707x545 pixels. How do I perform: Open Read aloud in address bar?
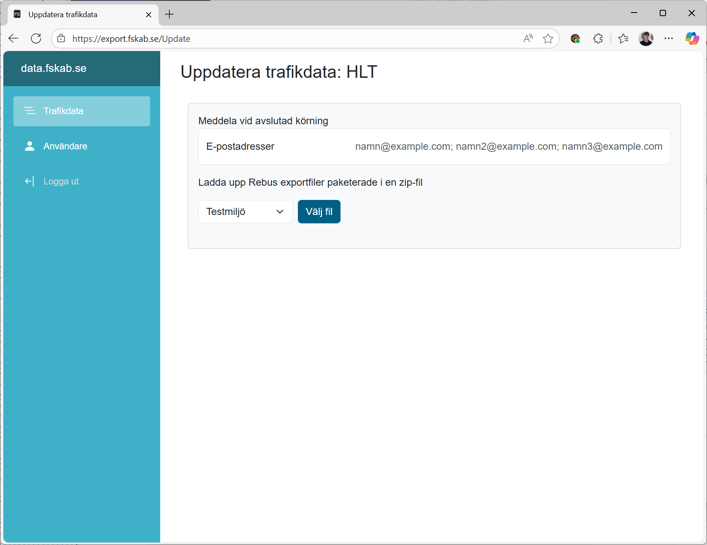click(528, 39)
